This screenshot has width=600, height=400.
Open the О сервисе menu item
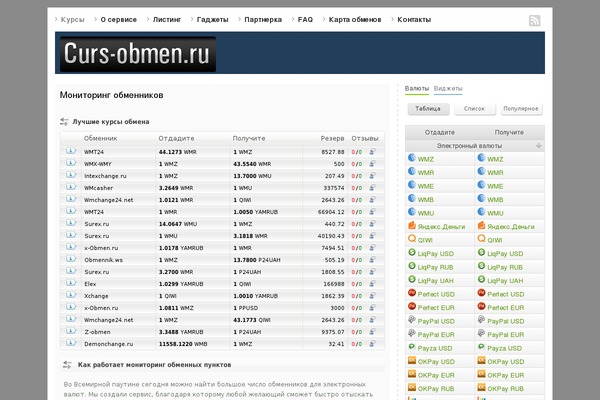coord(119,20)
